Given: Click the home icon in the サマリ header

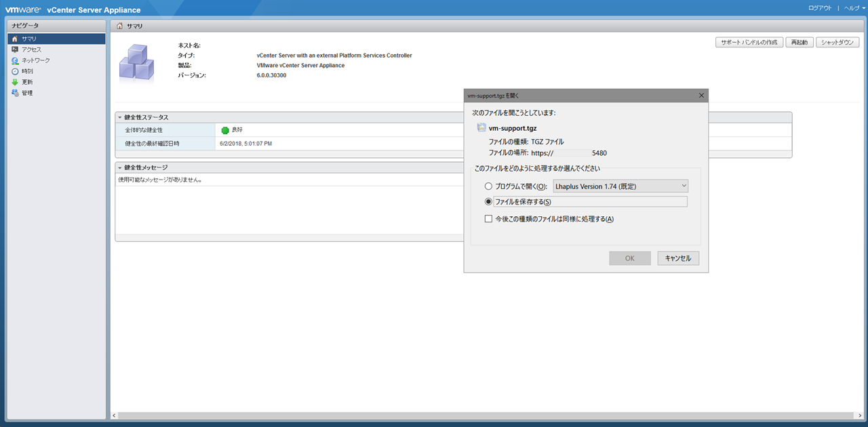Looking at the screenshot, I should click(x=120, y=26).
